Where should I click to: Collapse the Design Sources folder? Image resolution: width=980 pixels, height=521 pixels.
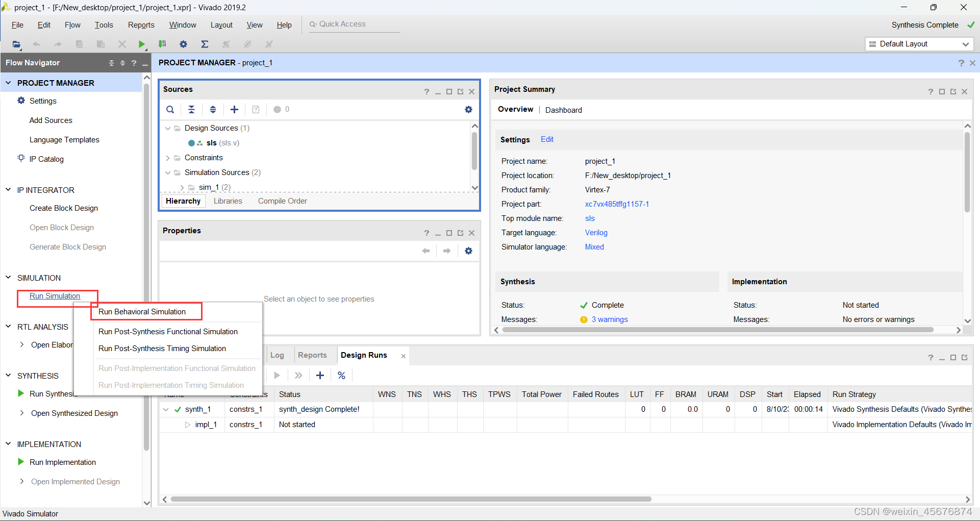(168, 128)
